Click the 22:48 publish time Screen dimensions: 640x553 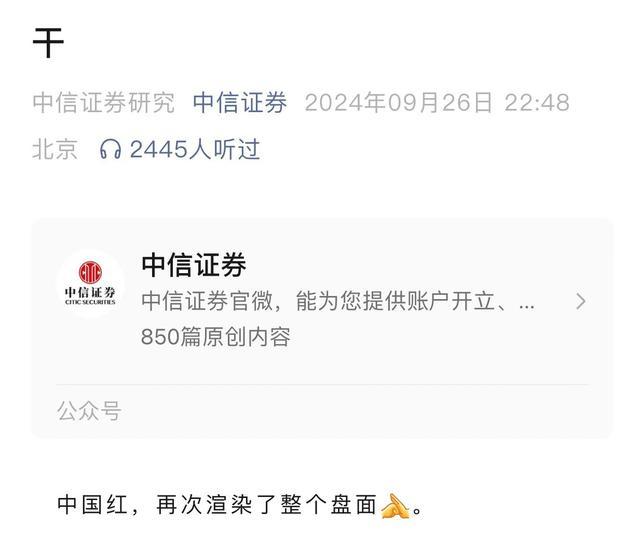[x=537, y=102]
